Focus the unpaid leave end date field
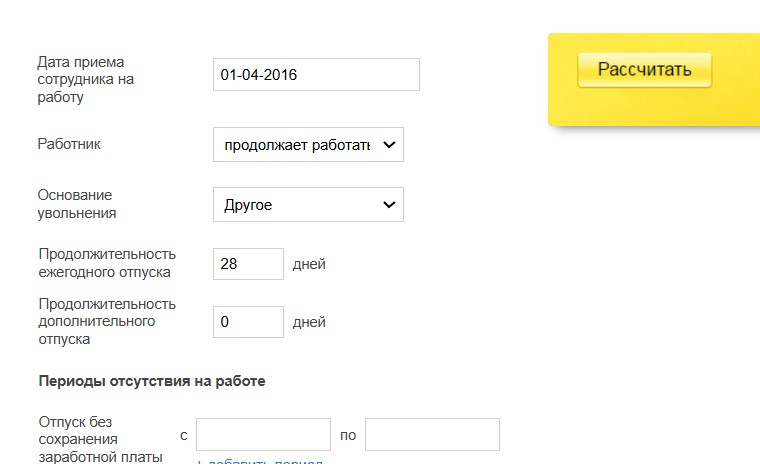Viewport: 760px width, 464px height. pos(432,435)
